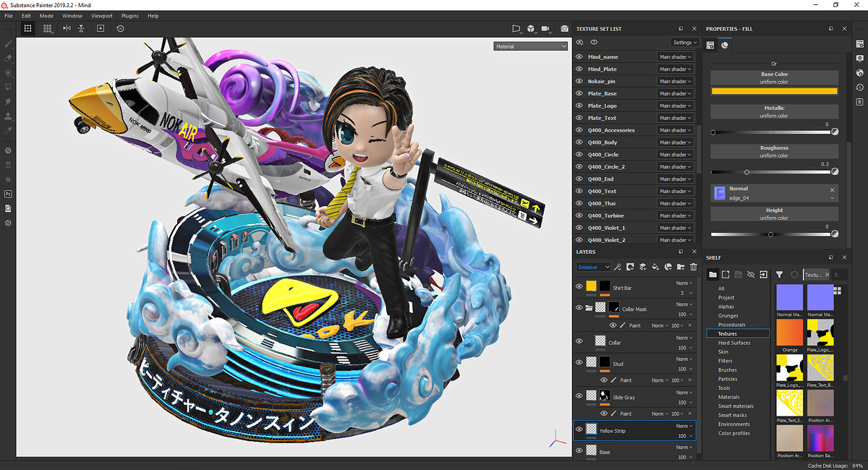Click the Height uniform color button
This screenshot has width=868, height=470.
pyautogui.click(x=774, y=214)
